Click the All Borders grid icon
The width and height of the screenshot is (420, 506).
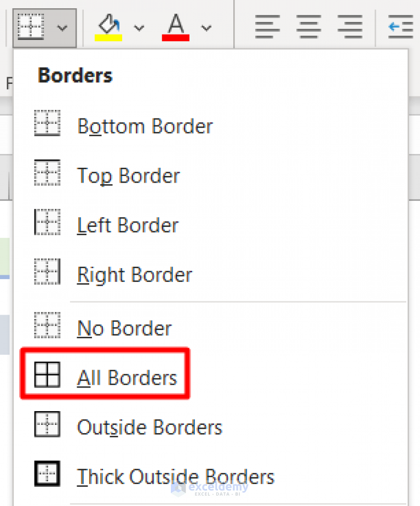(47, 376)
